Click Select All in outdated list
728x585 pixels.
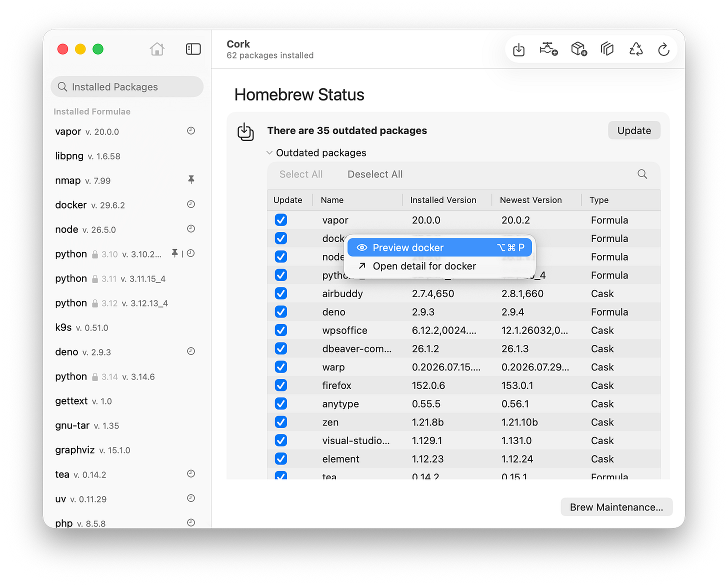point(301,174)
